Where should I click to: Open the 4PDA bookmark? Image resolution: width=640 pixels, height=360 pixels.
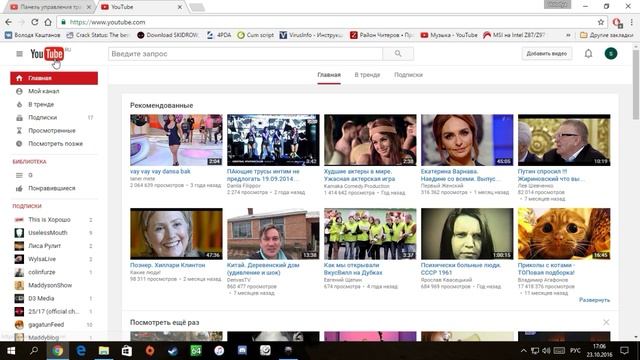(x=219, y=35)
